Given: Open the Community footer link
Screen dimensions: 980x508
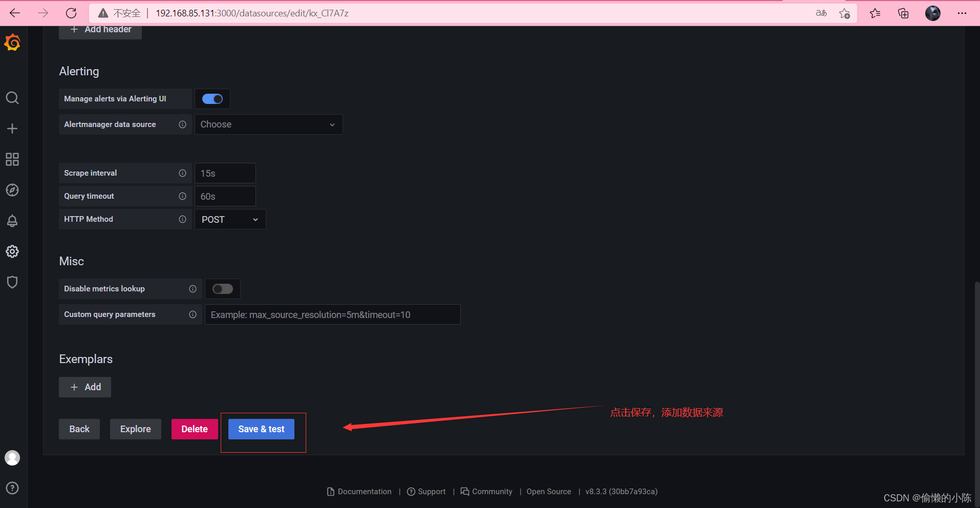Looking at the screenshot, I should [x=486, y=492].
